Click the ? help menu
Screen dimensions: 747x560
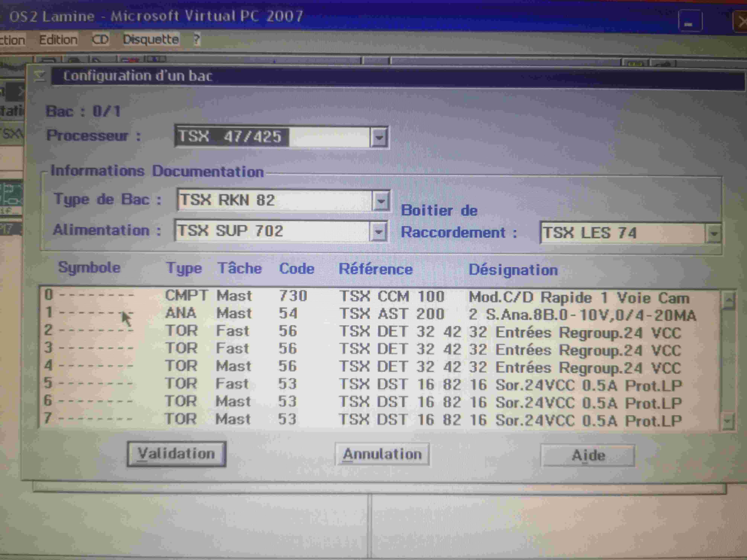tap(197, 40)
